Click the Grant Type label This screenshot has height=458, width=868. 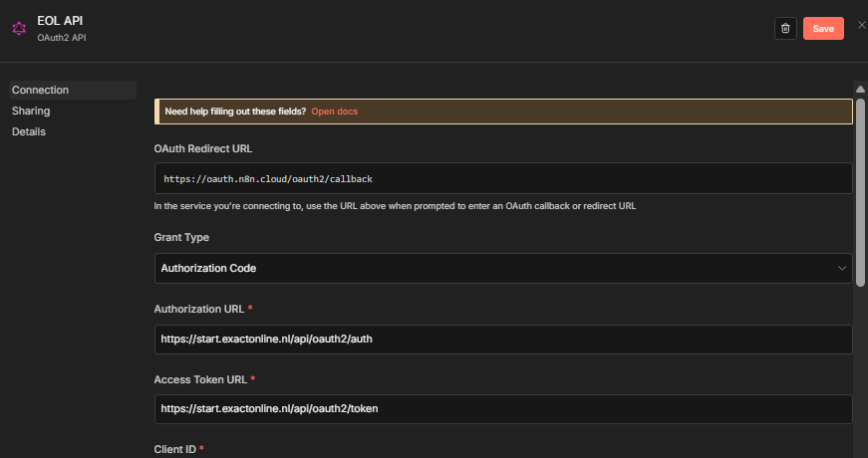pos(181,238)
